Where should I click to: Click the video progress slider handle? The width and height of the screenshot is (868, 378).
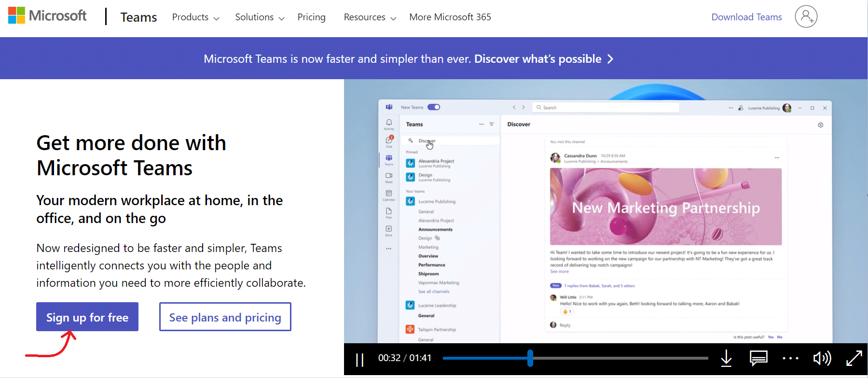tap(530, 358)
